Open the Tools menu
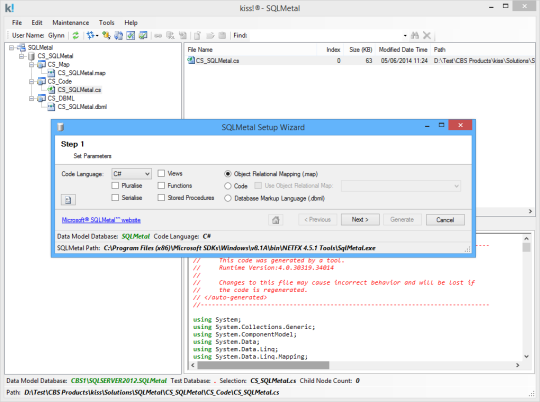The height and width of the screenshot is (402, 540). point(106,22)
